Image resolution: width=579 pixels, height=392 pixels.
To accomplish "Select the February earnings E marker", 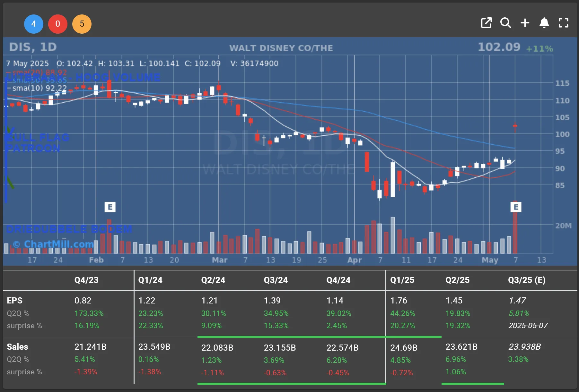I will click(110, 207).
